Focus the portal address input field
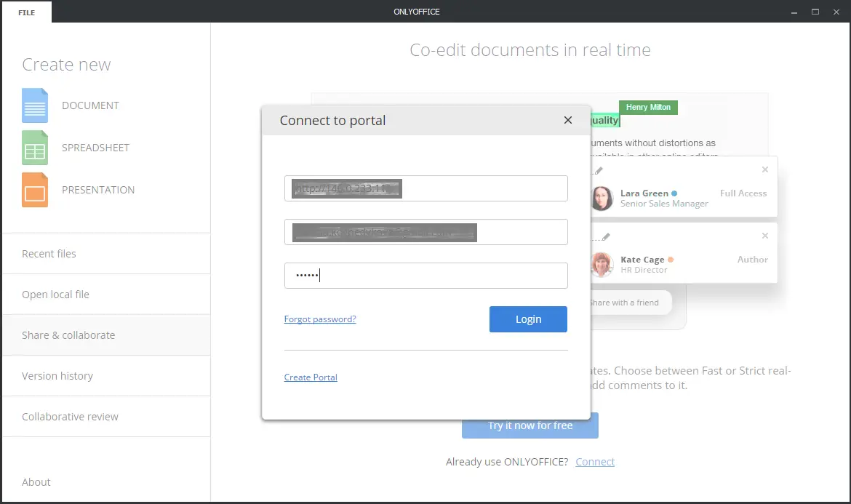 tap(426, 188)
